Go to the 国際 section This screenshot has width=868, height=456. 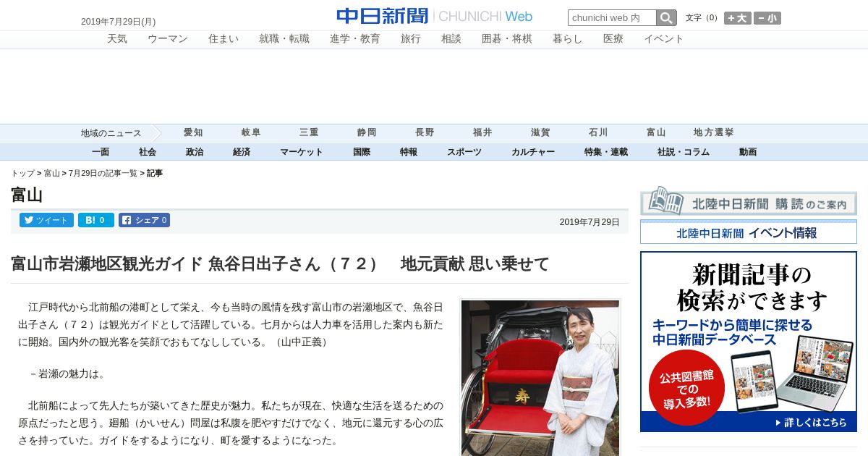[x=362, y=152]
